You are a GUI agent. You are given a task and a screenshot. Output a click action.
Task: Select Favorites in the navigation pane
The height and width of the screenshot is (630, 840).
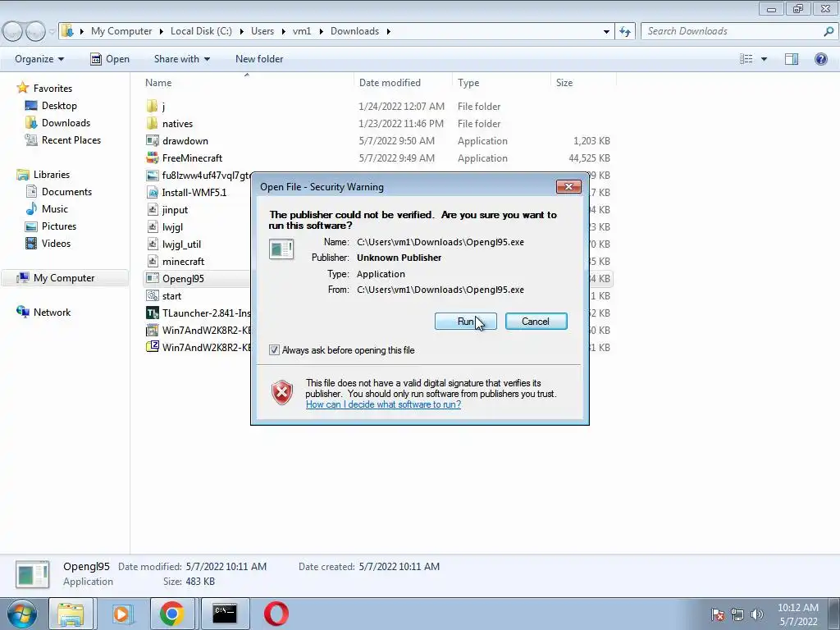[52, 89]
